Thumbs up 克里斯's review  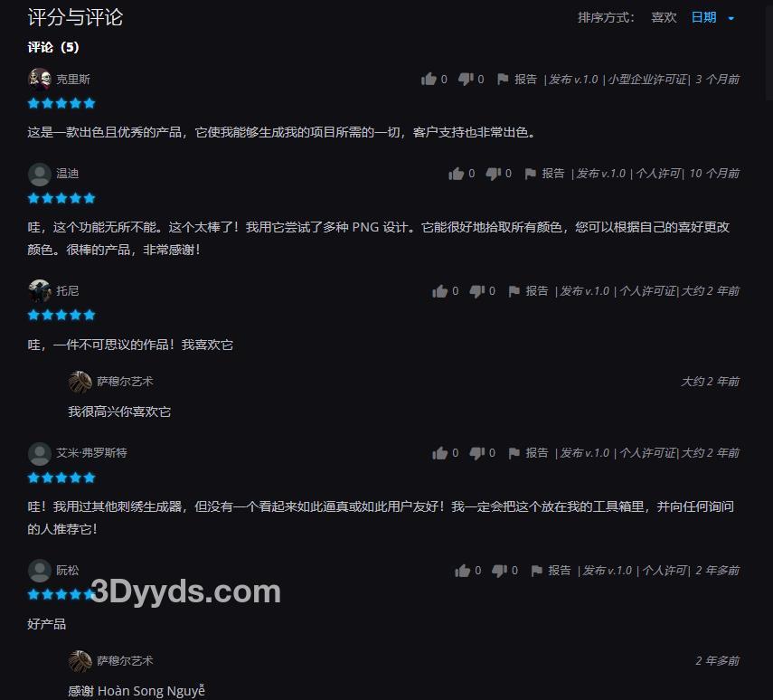click(x=429, y=80)
